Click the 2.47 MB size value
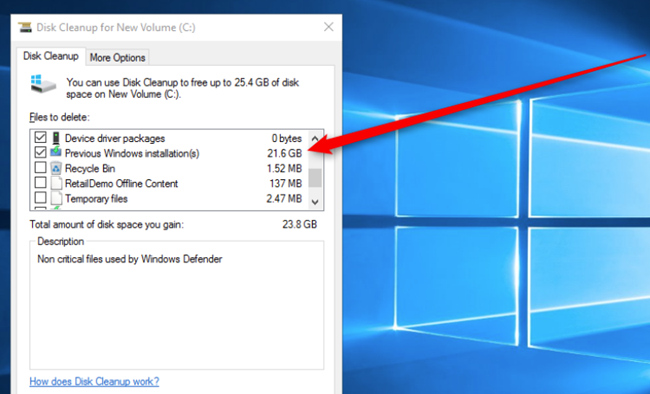 tap(284, 199)
